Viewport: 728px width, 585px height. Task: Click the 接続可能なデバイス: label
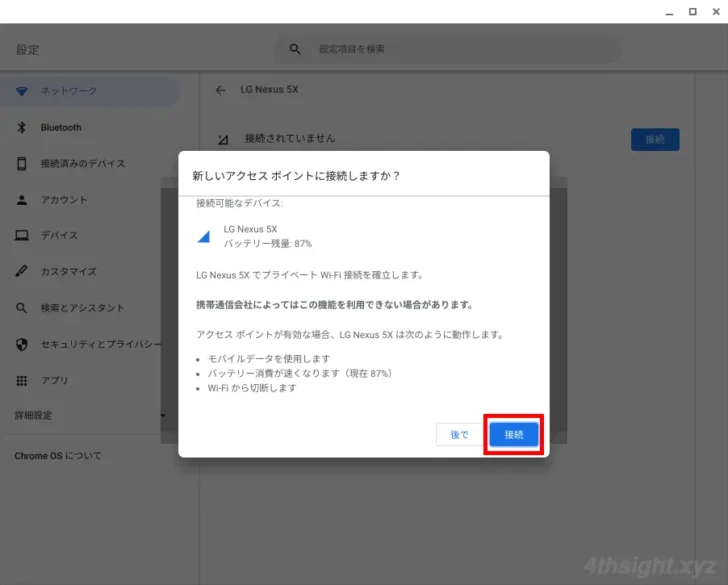(240, 203)
